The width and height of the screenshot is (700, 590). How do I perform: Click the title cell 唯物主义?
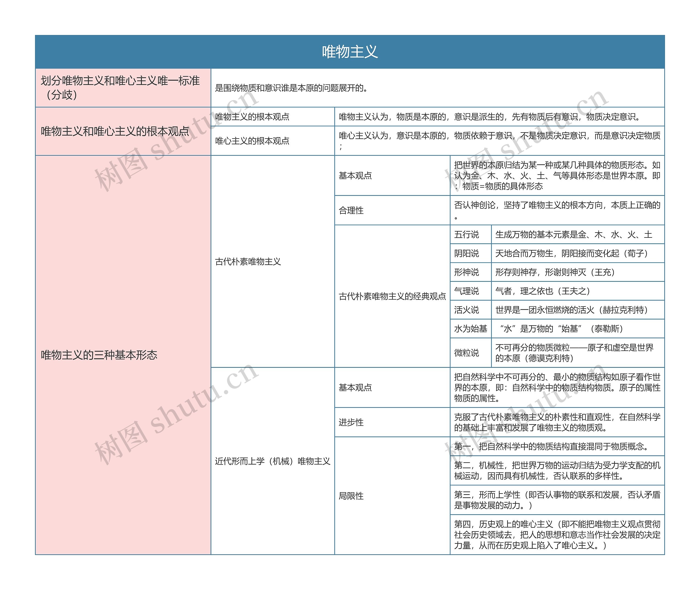coord(350,52)
